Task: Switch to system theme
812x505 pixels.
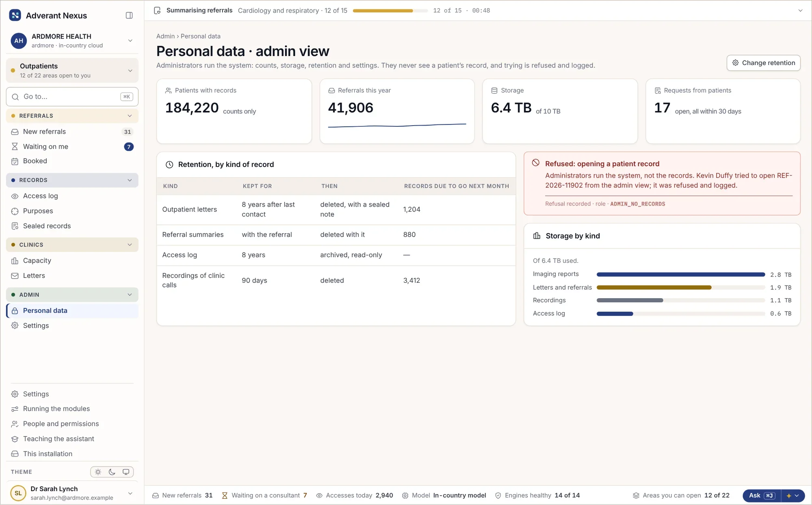Action: (126, 472)
